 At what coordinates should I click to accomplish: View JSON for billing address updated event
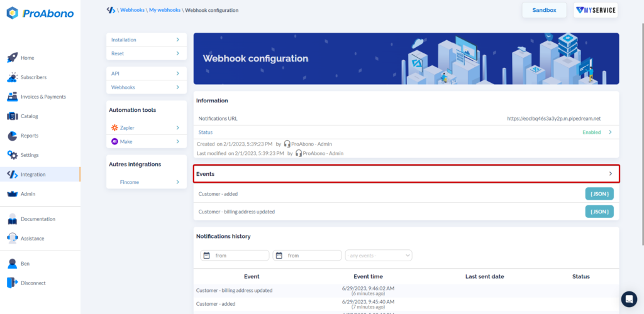[599, 212]
